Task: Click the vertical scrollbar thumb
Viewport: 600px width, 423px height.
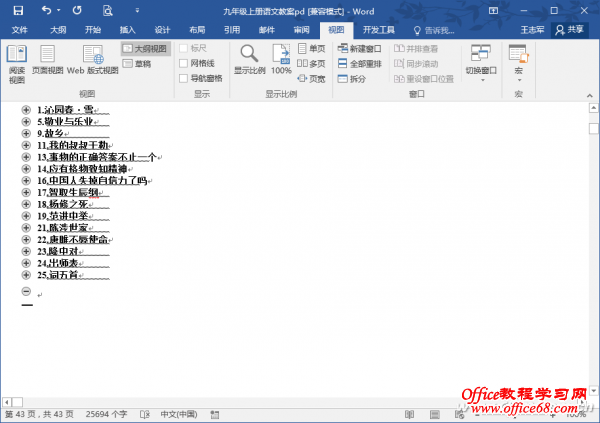Action: 593,129
